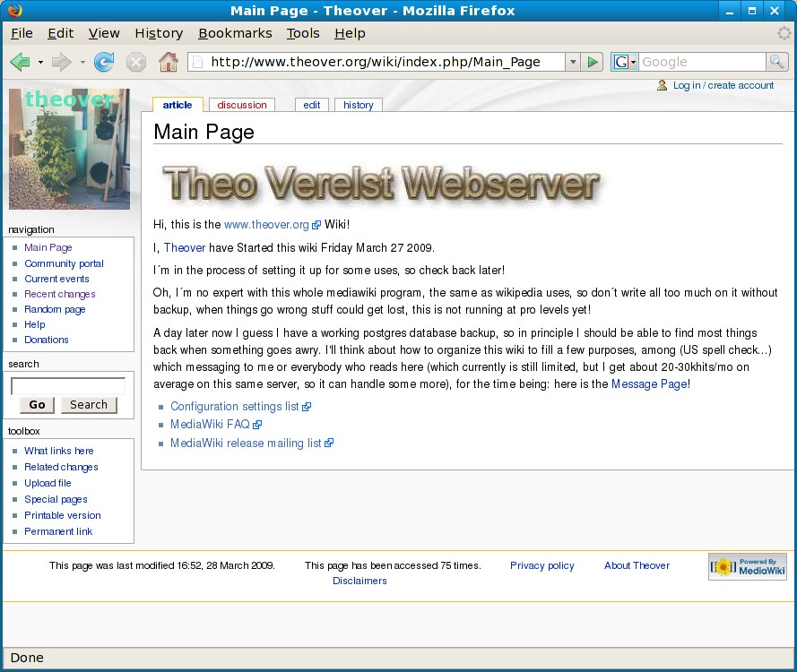Open Upload file link
Image resolution: width=797 pixels, height=672 pixels.
[48, 483]
